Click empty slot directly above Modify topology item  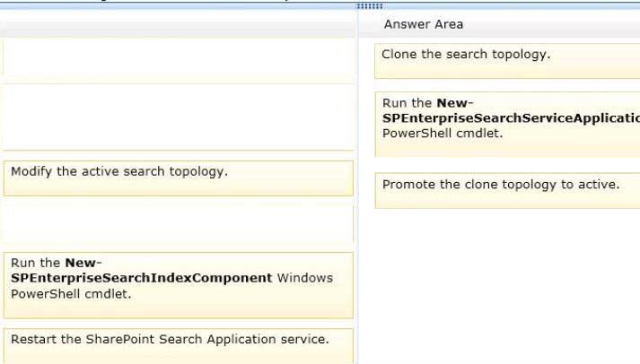(x=179, y=117)
